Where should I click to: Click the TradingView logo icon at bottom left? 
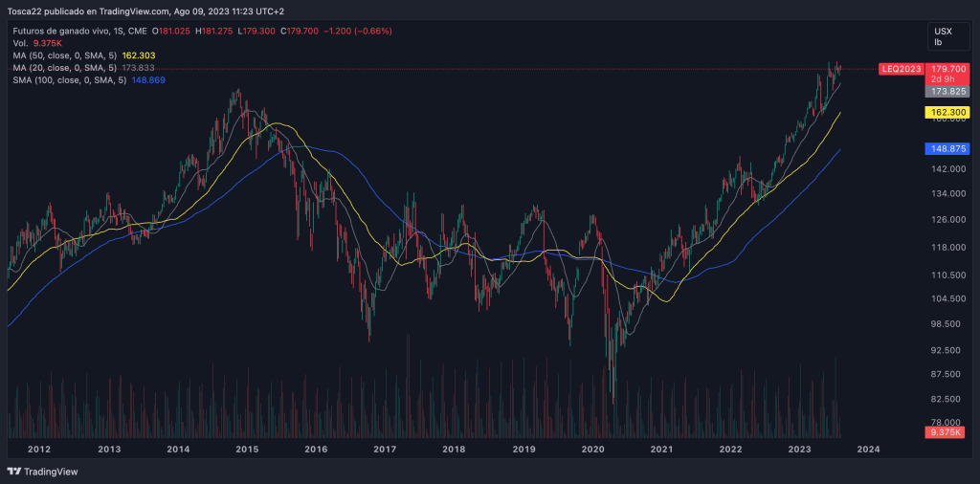click(x=13, y=472)
